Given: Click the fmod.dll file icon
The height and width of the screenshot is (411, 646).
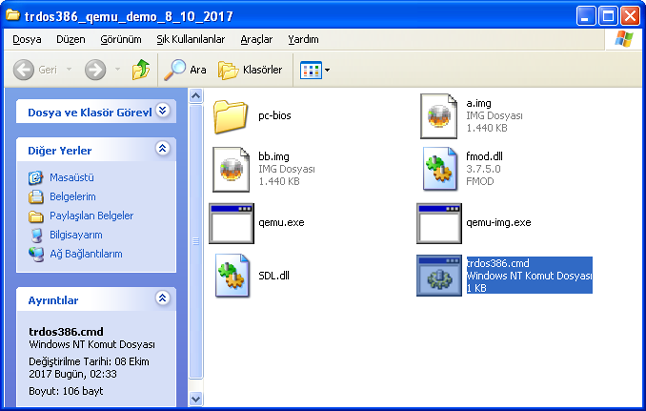Looking at the screenshot, I should coord(438,169).
